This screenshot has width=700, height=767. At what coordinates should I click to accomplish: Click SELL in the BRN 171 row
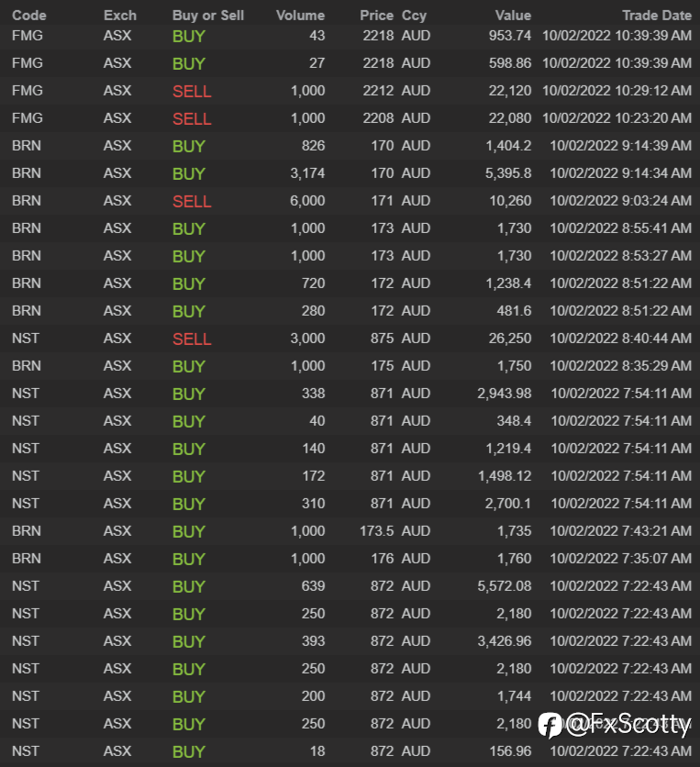point(192,201)
